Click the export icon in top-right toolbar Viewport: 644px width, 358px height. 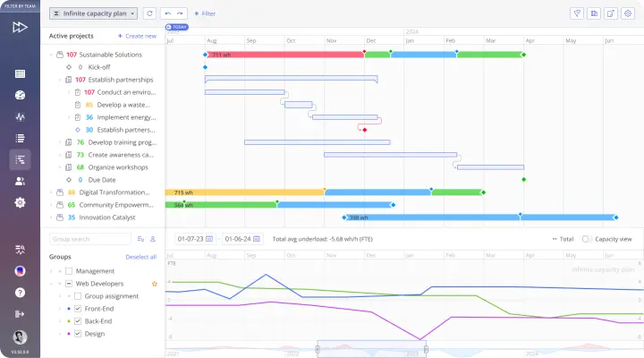click(611, 13)
